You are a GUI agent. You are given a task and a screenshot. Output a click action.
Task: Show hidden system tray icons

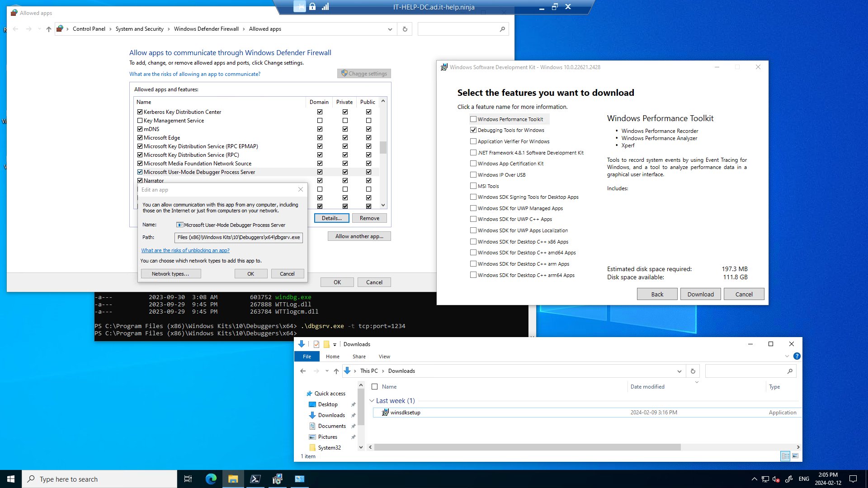coord(754,479)
